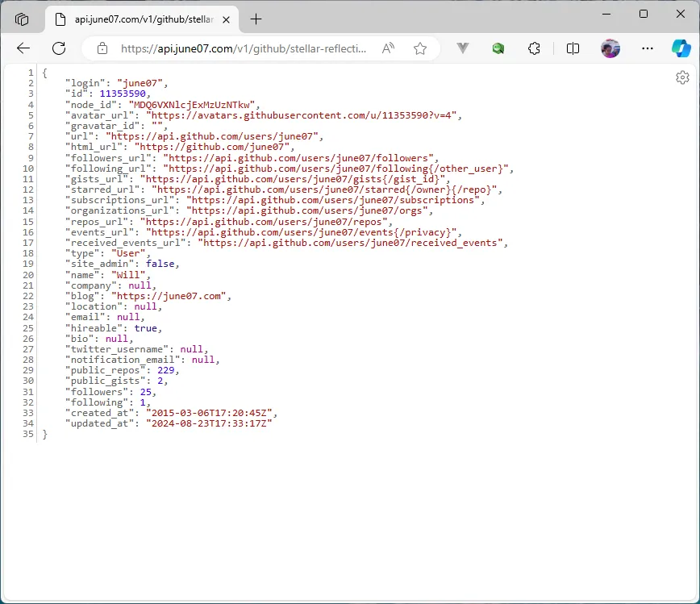This screenshot has width=700, height=604.
Task: Click the "public_gists" key
Action: pos(106,381)
